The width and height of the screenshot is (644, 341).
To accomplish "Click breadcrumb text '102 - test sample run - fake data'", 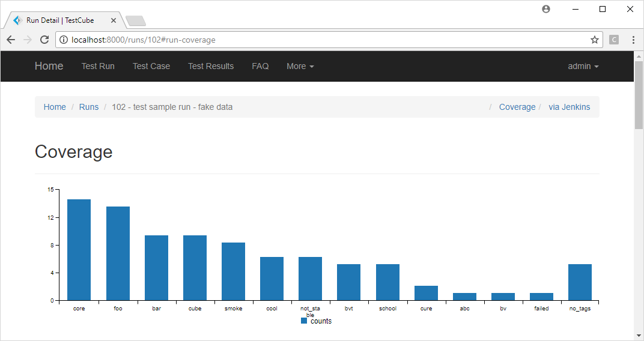I will click(172, 107).
